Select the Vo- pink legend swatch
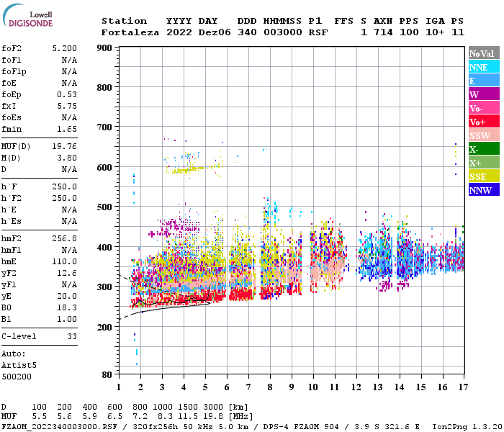504x432 pixels. click(x=484, y=108)
